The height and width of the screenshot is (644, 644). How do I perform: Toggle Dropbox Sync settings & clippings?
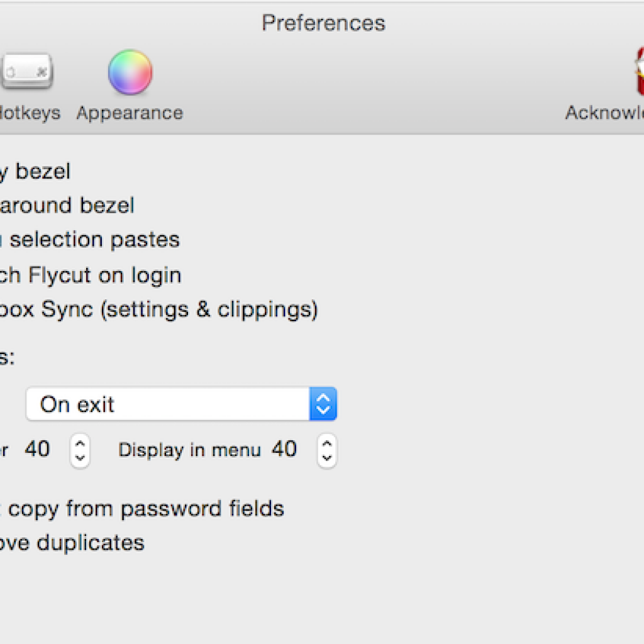click(x=157, y=310)
